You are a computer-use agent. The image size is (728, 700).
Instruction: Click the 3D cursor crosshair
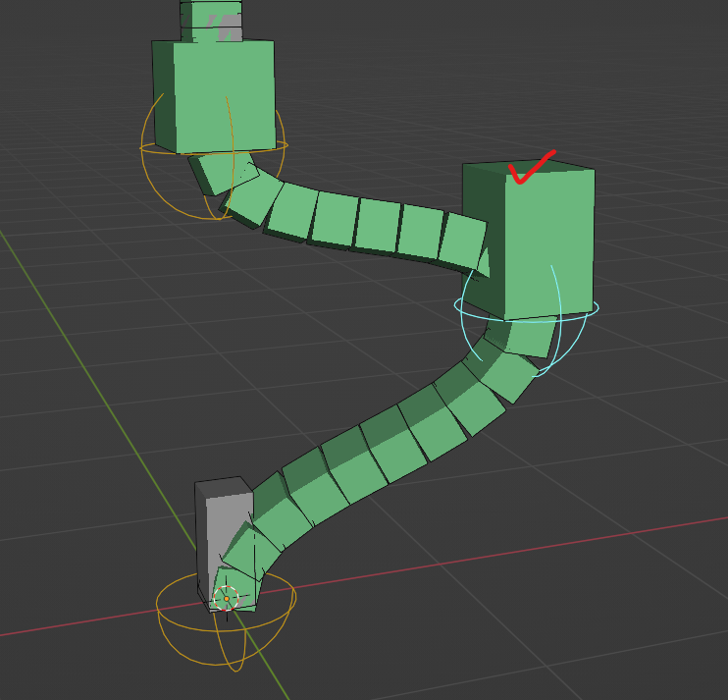(x=226, y=598)
